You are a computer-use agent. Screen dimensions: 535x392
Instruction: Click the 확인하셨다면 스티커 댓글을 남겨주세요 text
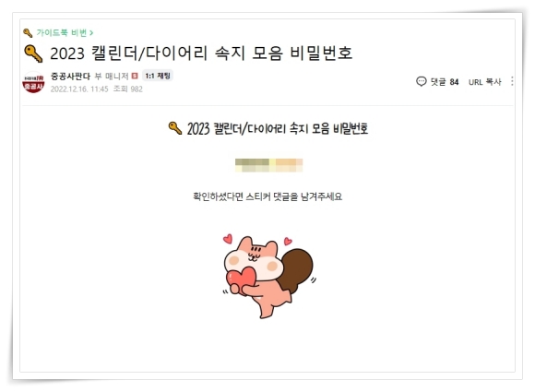(x=267, y=196)
